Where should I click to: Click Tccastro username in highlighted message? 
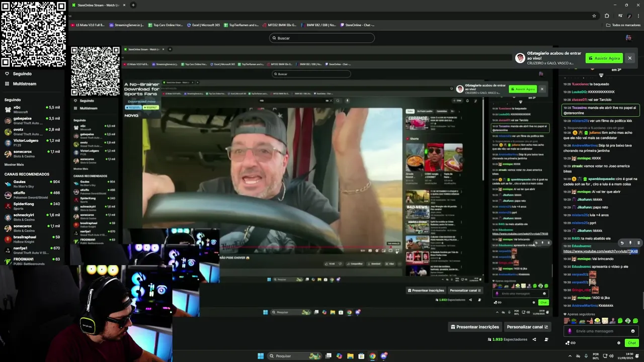(579, 108)
